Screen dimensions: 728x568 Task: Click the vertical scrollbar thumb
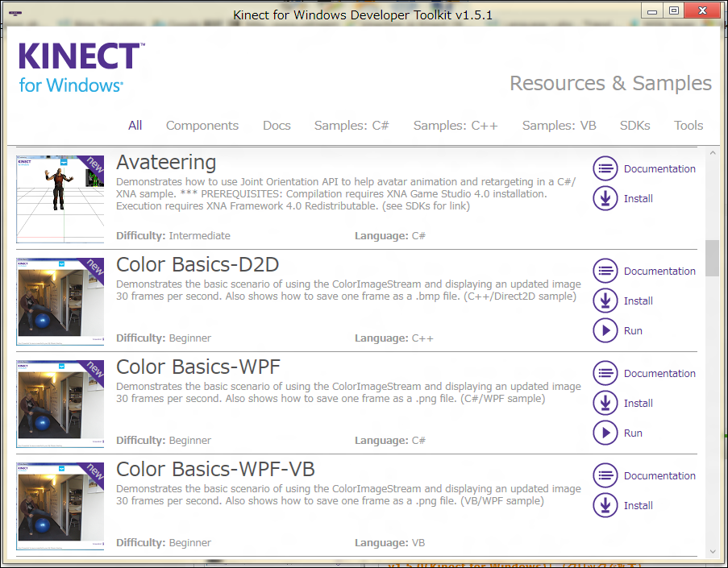tap(712, 258)
